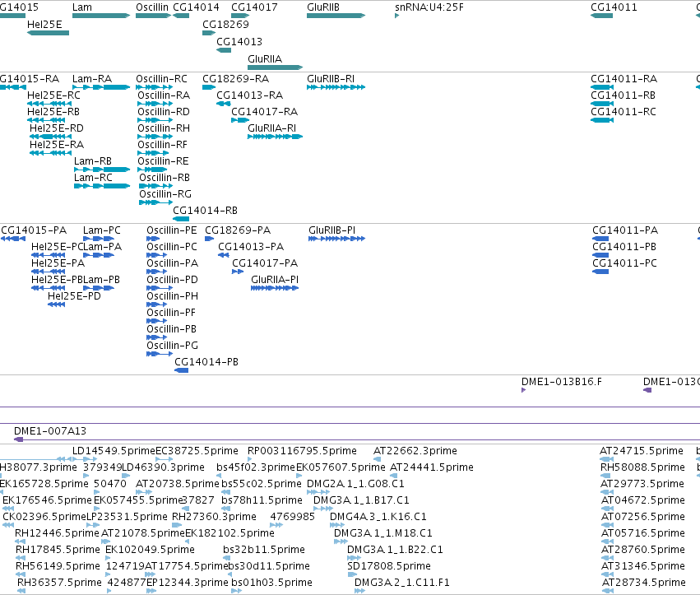Select the LD14549.5prime EST label
Image resolution: width=700 pixels, height=595 pixels.
pyautogui.click(x=114, y=451)
